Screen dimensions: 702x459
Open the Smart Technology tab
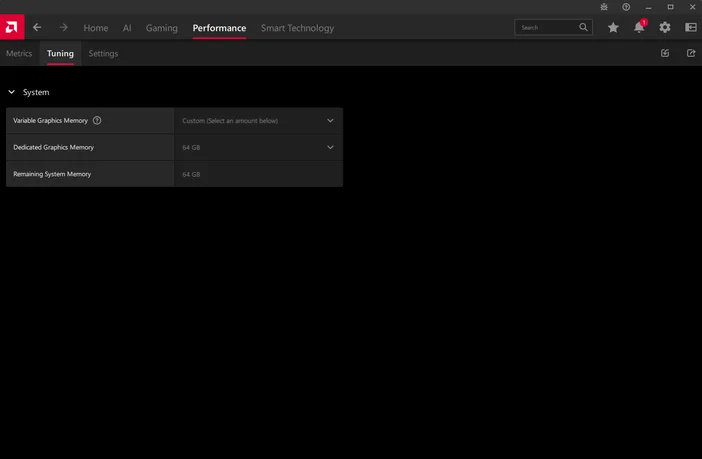[297, 28]
